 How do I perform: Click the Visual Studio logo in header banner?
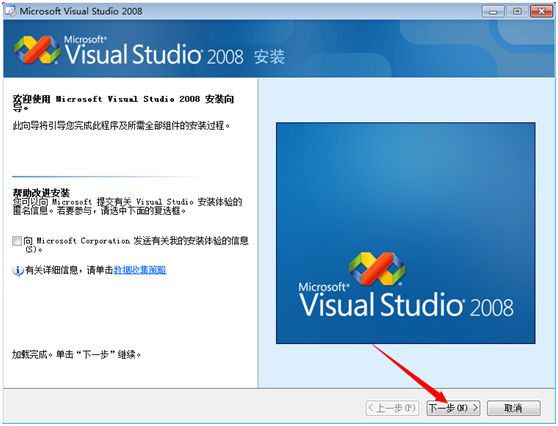tap(37, 49)
